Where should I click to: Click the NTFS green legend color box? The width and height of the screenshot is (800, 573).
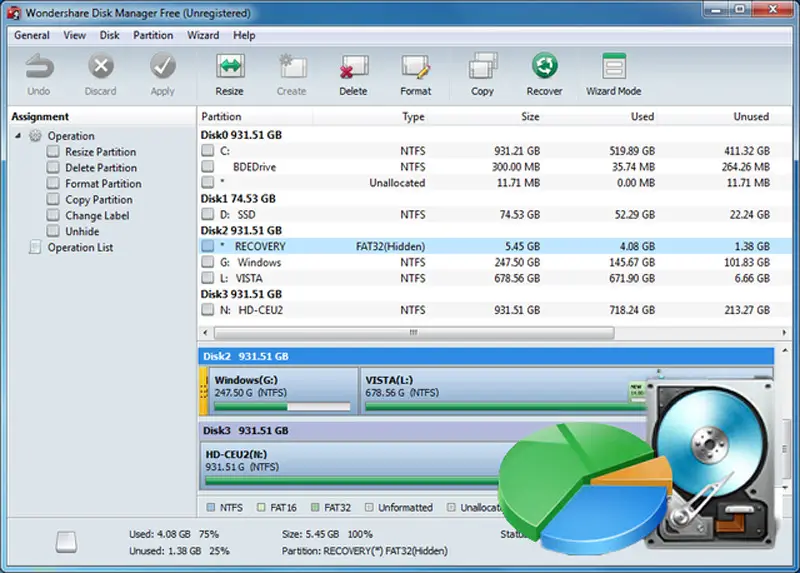(210, 508)
